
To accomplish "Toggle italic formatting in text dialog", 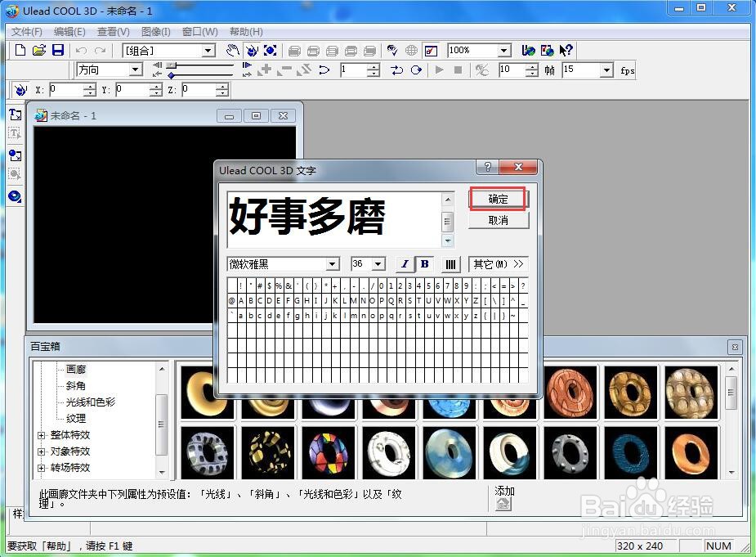I will pos(405,264).
